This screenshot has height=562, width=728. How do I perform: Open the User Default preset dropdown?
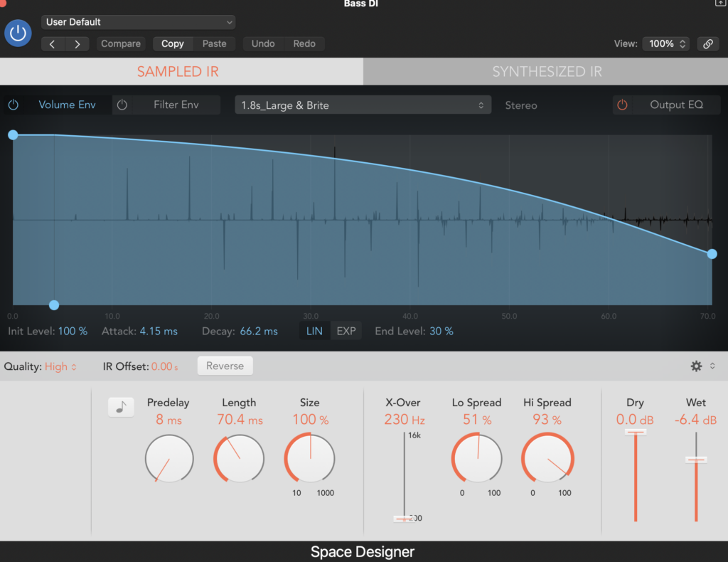click(138, 22)
